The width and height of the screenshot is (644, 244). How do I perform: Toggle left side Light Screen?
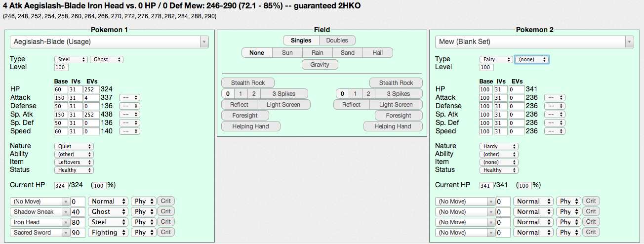283,105
